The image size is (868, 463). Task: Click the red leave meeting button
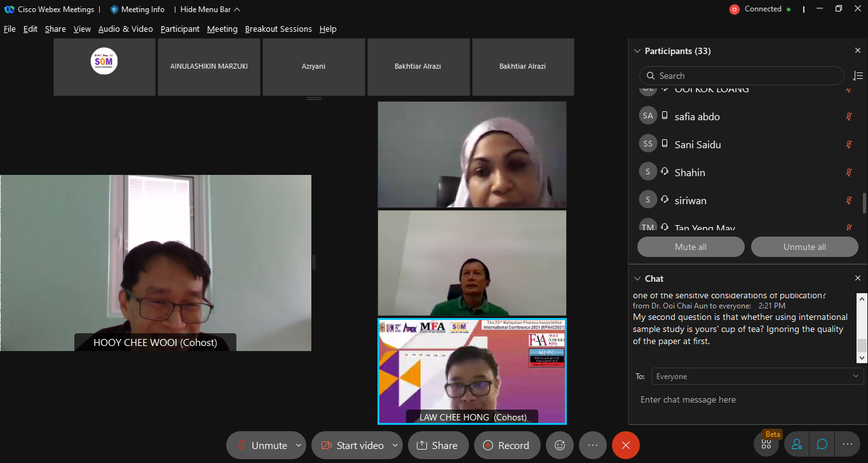point(625,445)
